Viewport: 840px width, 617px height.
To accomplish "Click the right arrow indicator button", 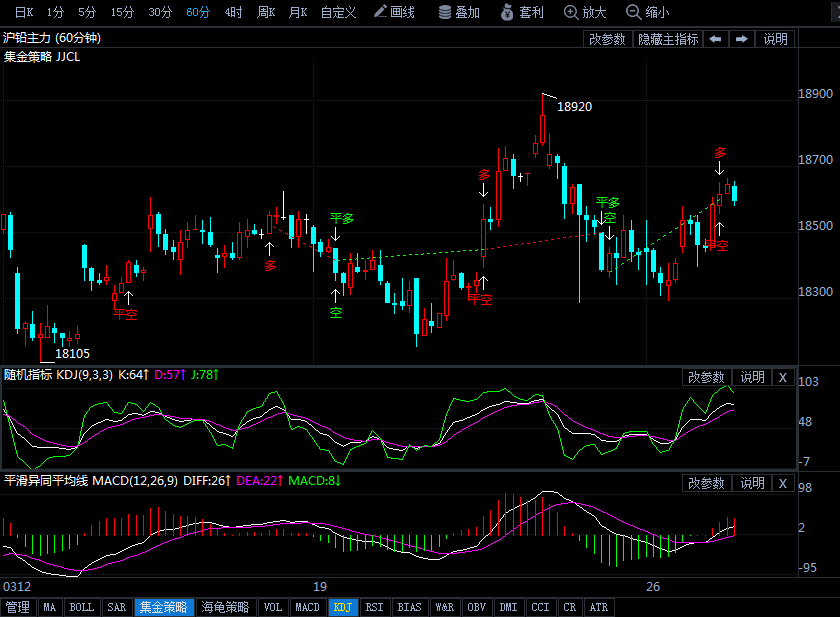I will (x=741, y=39).
